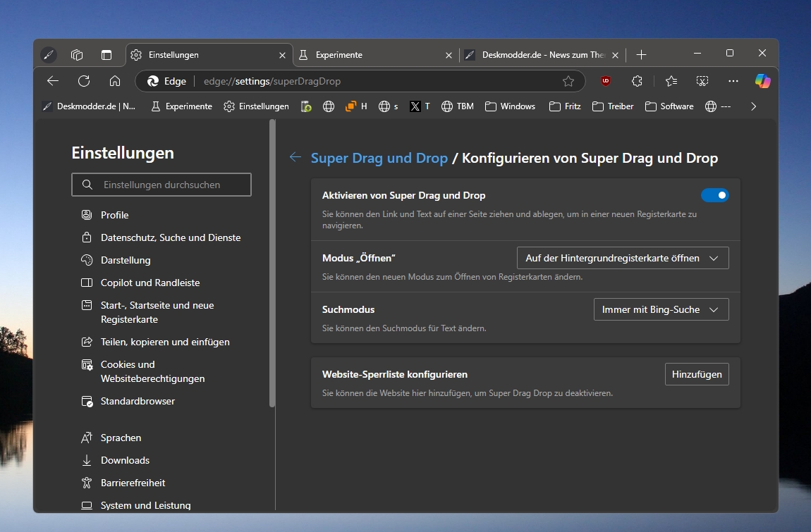The height and width of the screenshot is (532, 811).
Task: Click the back arrow beside Super Drag und Drop
Action: click(x=295, y=158)
